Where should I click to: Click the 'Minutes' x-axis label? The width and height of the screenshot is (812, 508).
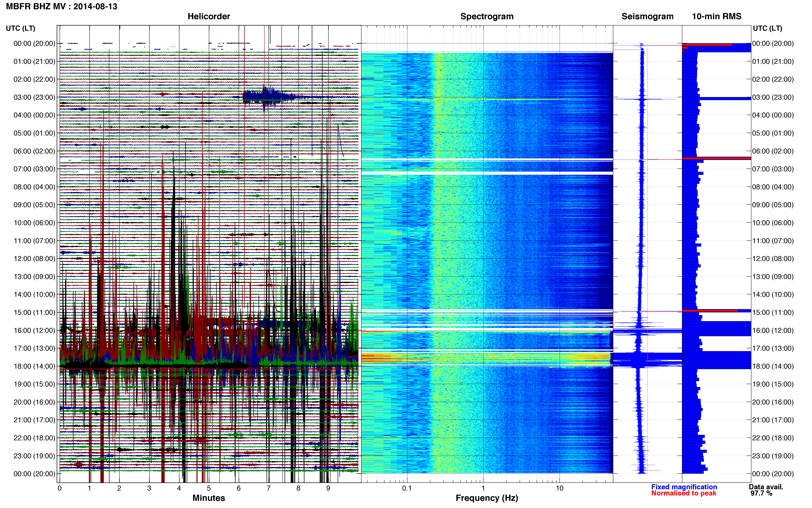pos(208,498)
